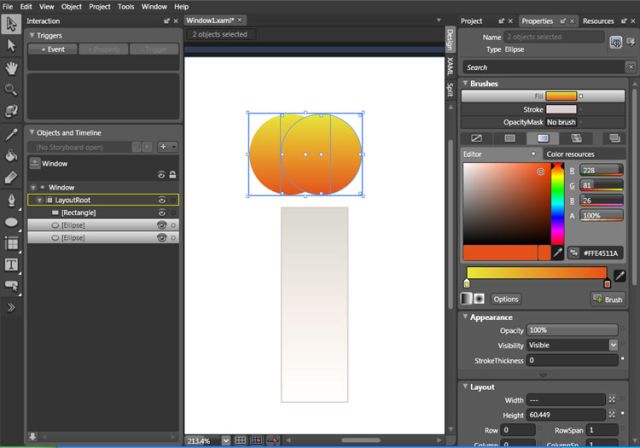Viewport: 640px width, 448px height.
Task: Open the Visibility dropdown
Action: 571,345
